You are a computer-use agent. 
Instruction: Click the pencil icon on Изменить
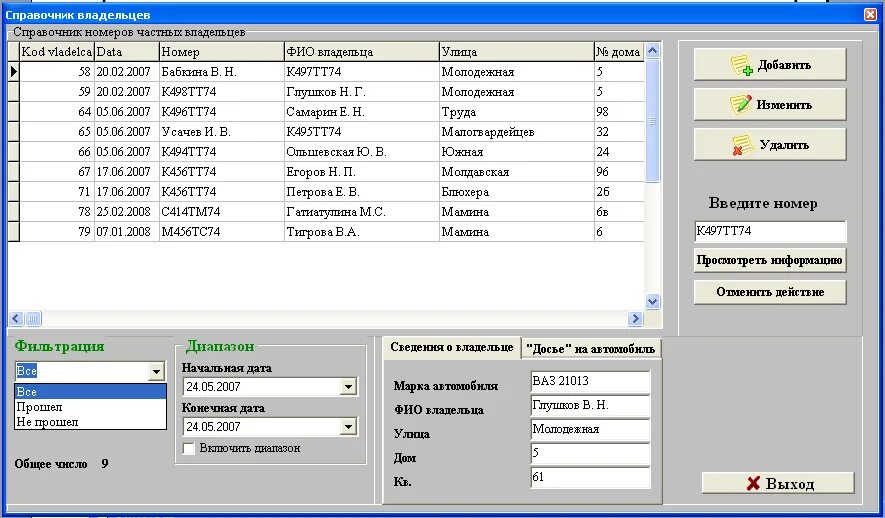click(x=741, y=104)
